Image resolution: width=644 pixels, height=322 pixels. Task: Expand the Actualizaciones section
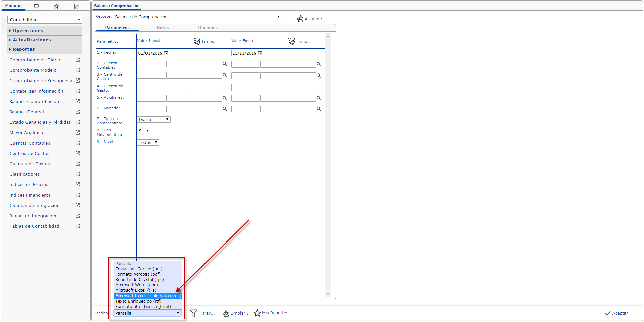(x=45, y=40)
